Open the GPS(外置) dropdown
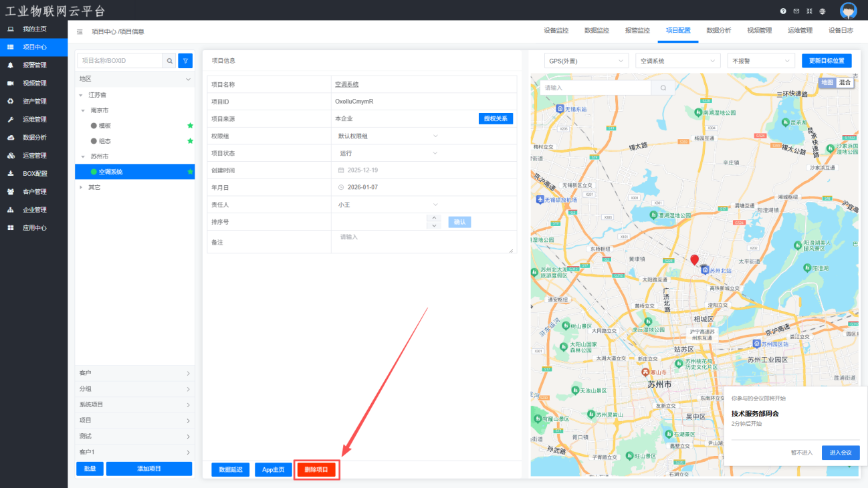The height and width of the screenshot is (488, 868). 586,61
